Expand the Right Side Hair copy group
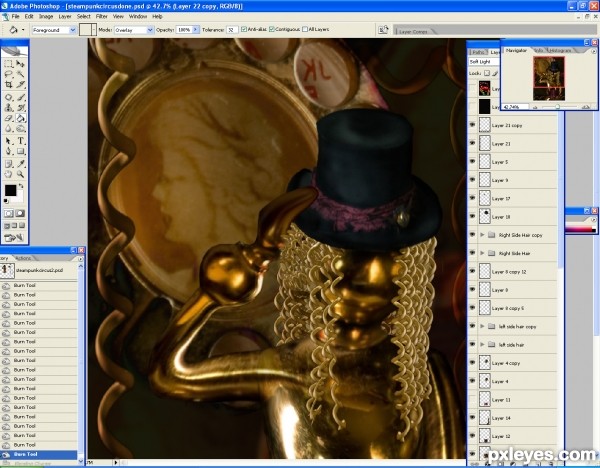Screen dimensions: 600x468 pos(483,235)
